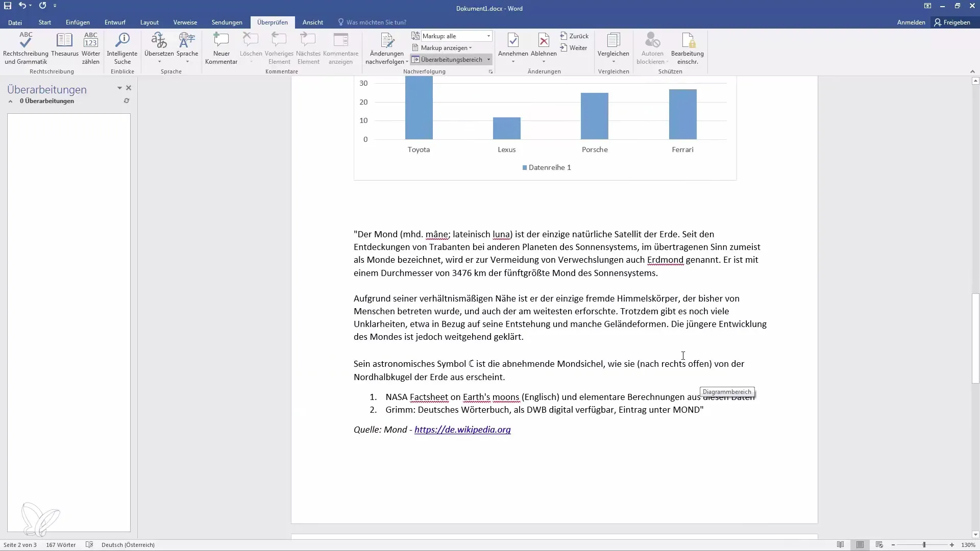Toggle the Überarbeitungsbereich pane button
Viewport: 980px width, 551px height.
click(x=448, y=60)
